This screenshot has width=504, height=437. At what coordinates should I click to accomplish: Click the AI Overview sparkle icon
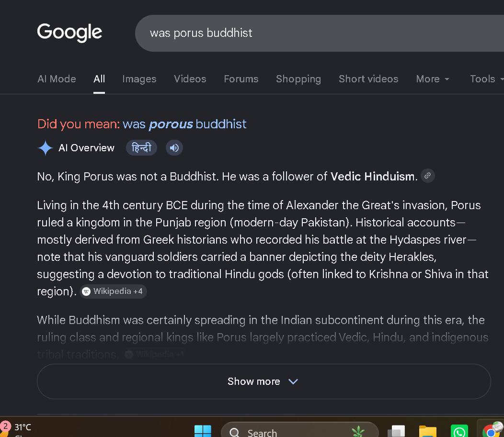[x=46, y=148]
